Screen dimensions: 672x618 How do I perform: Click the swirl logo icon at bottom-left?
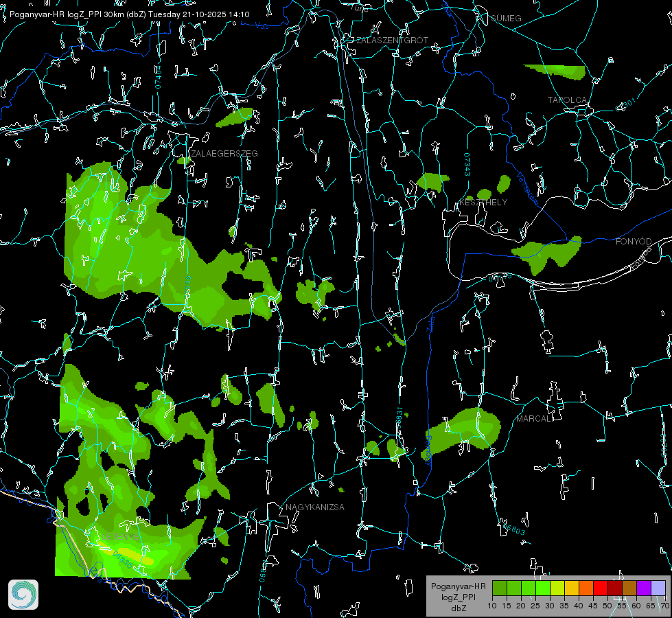pyautogui.click(x=23, y=595)
